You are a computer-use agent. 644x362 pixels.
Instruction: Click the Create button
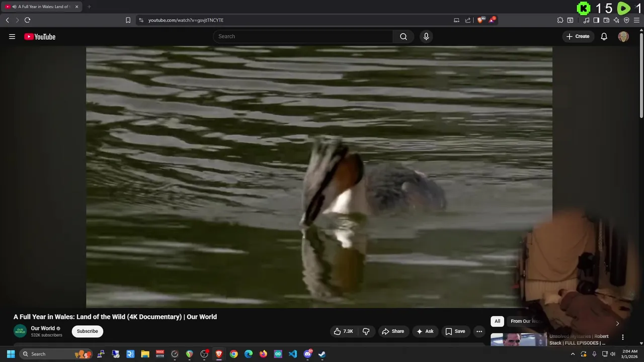pyautogui.click(x=578, y=36)
